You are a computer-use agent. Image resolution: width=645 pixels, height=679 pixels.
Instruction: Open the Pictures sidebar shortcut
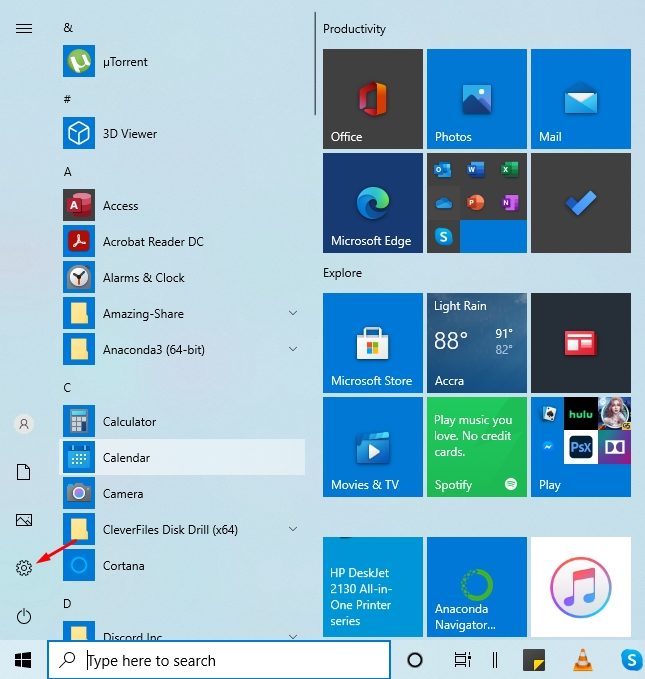(x=24, y=520)
